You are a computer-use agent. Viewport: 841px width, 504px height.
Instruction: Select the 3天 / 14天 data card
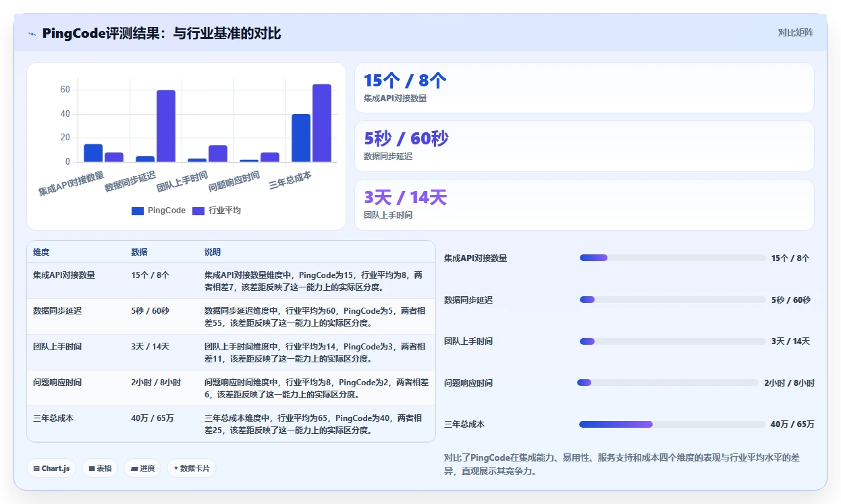(584, 204)
